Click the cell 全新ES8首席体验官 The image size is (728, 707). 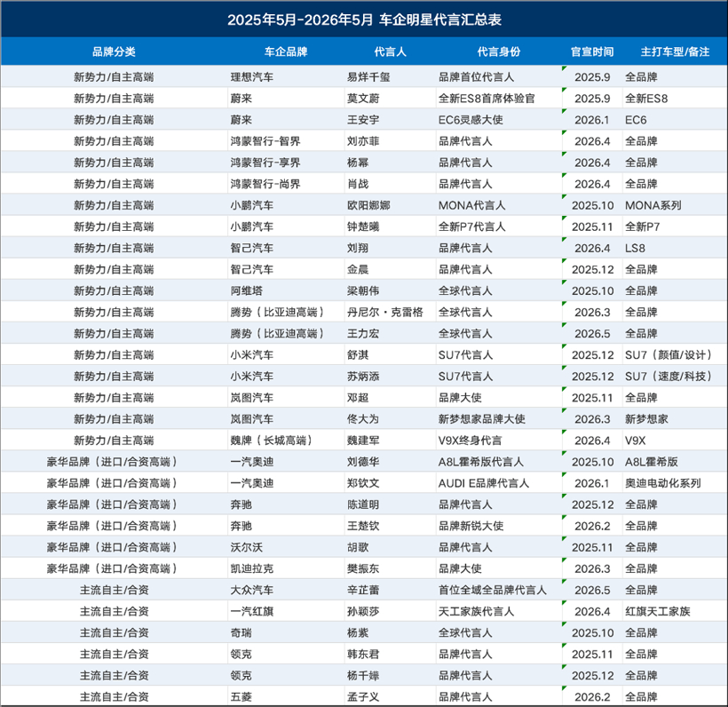pos(487,99)
